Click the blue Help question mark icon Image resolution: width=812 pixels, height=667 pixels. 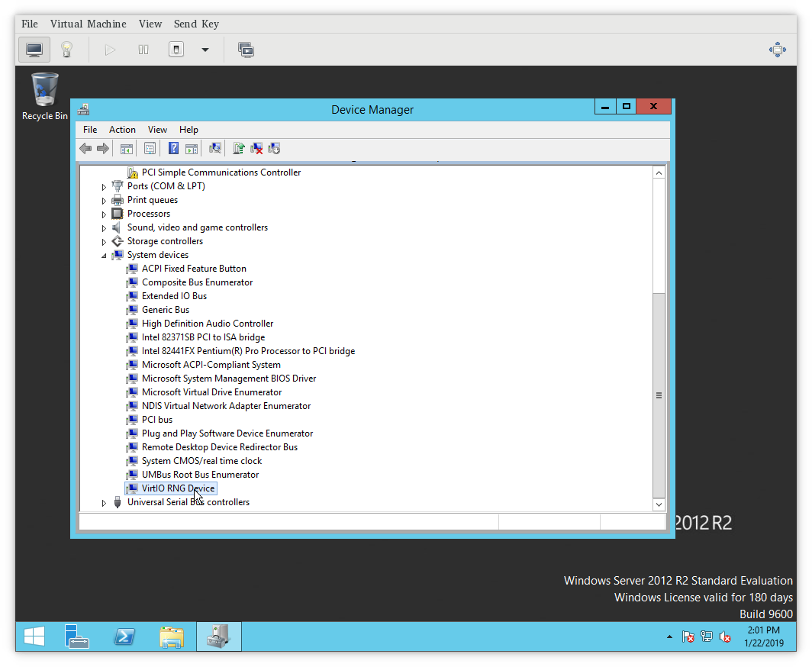pyautogui.click(x=173, y=148)
